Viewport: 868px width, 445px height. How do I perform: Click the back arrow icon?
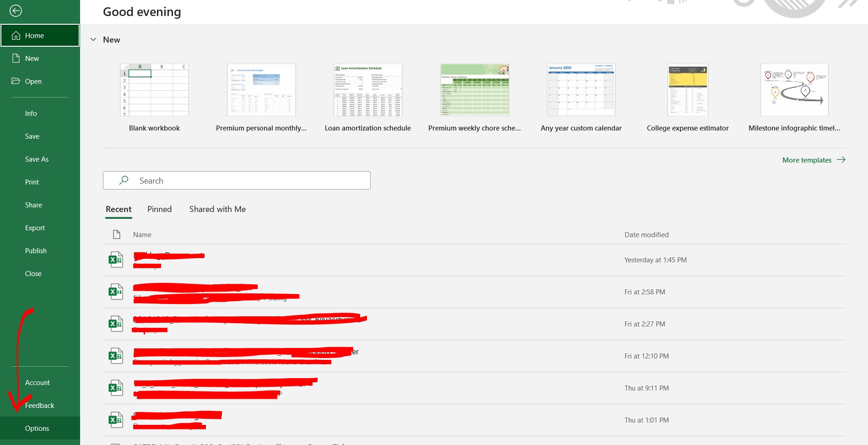[x=16, y=10]
